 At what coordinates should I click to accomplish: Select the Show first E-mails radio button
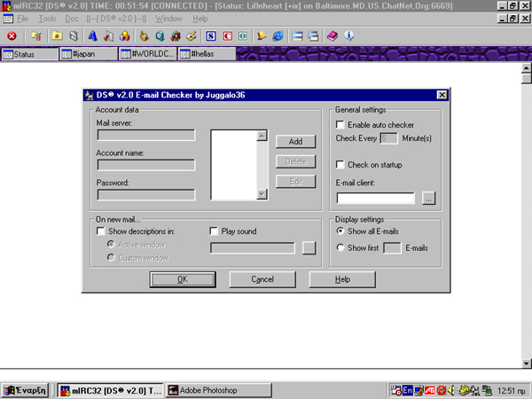[340, 247]
